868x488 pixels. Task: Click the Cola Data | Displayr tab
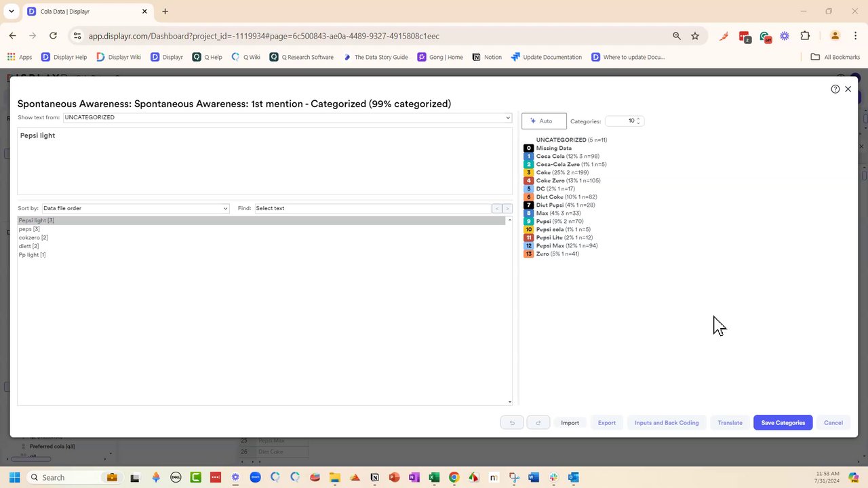pos(88,12)
